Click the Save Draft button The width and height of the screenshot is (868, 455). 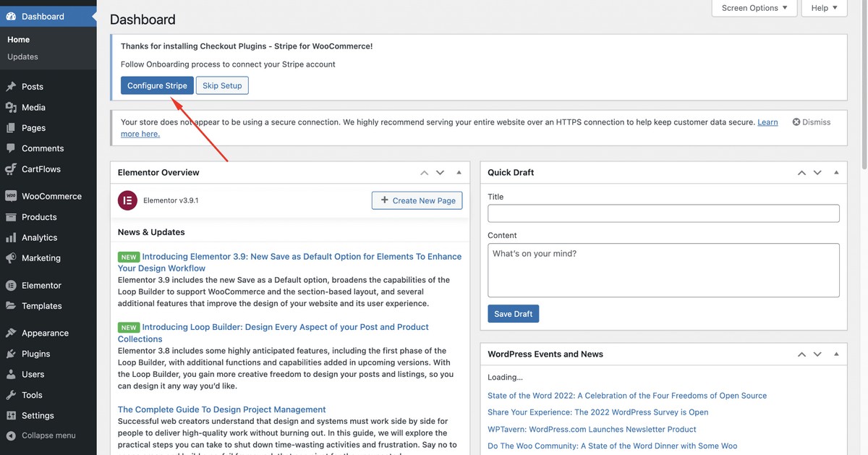point(514,314)
